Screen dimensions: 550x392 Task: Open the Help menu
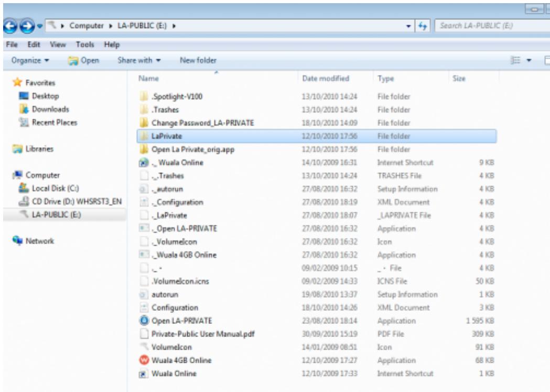(x=112, y=45)
